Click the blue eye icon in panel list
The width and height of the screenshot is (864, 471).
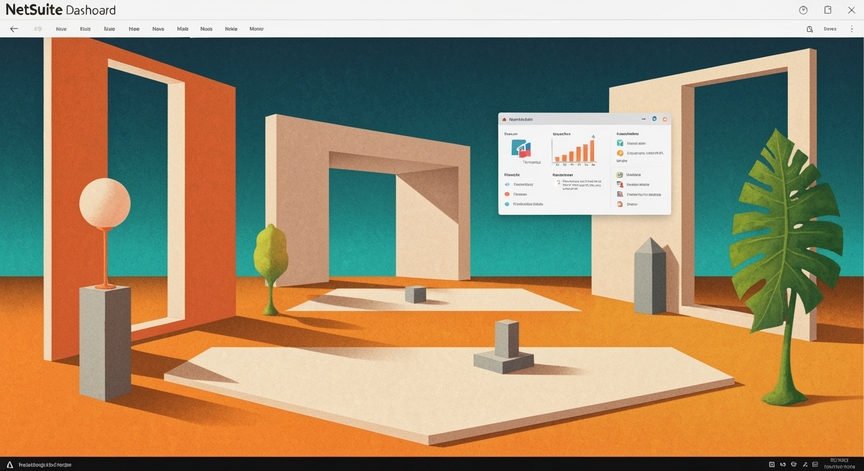point(507,185)
